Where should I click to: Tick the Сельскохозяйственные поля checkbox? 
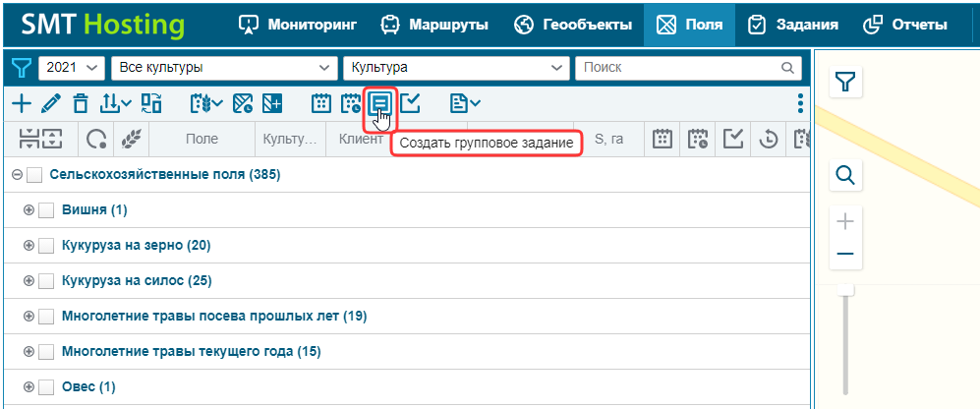(35, 175)
